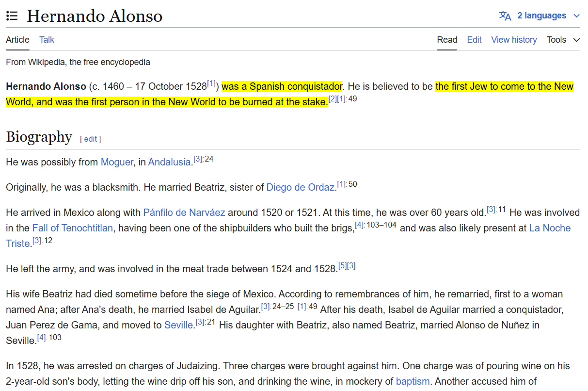Click highlighted text 'was a Spanish conquistador'
This screenshot has height=391, width=588.
(282, 87)
